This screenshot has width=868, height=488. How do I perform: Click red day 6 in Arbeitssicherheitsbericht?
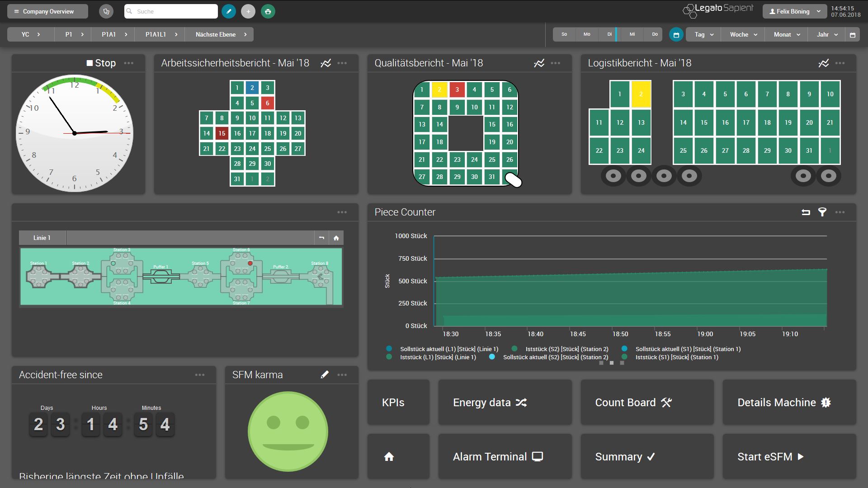[268, 103]
